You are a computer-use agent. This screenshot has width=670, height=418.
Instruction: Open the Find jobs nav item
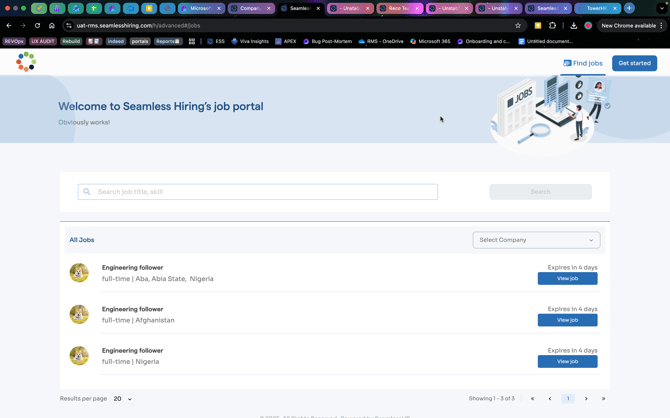(x=583, y=63)
